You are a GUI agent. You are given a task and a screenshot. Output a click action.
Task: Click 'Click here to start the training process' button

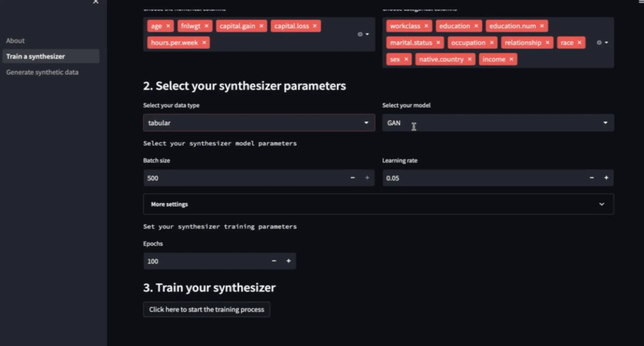(x=206, y=309)
